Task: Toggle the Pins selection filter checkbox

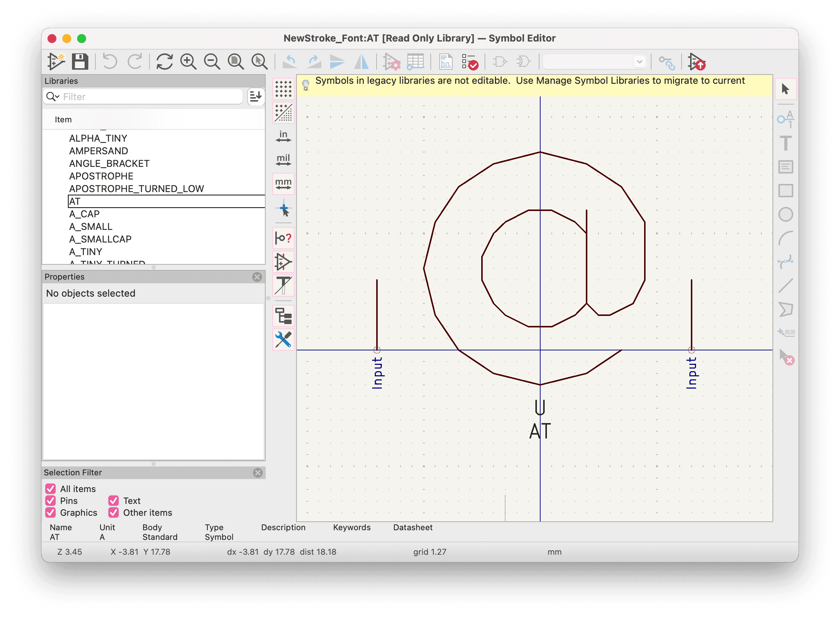Action: coord(50,501)
